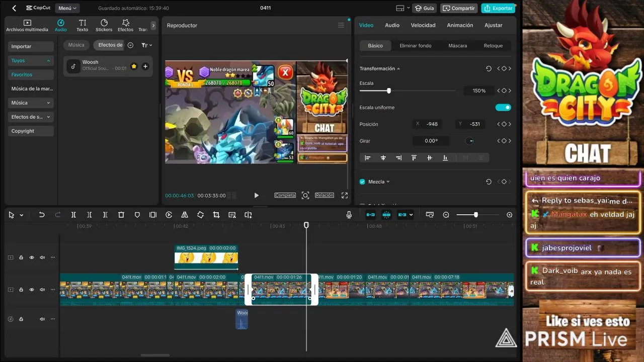Zoom in the timeline
This screenshot has height=362, width=644.
point(509,215)
